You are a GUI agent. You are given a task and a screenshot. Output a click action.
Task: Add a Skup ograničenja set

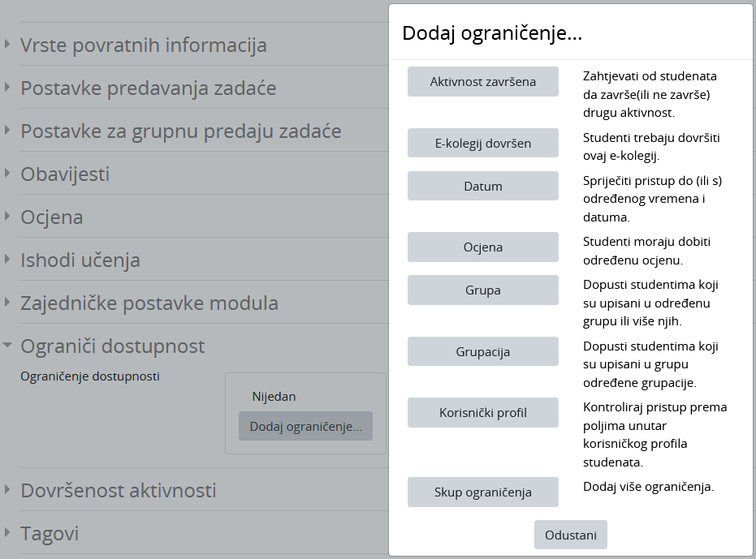click(x=483, y=492)
